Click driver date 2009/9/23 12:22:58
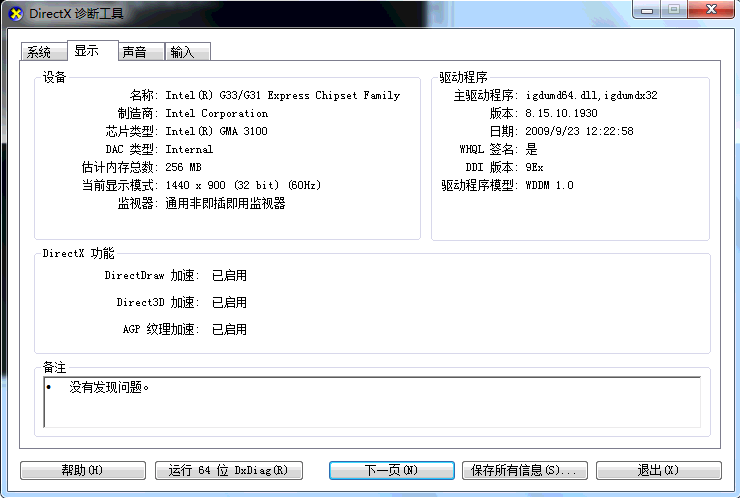The width and height of the screenshot is (740, 498). pyautogui.click(x=580, y=131)
